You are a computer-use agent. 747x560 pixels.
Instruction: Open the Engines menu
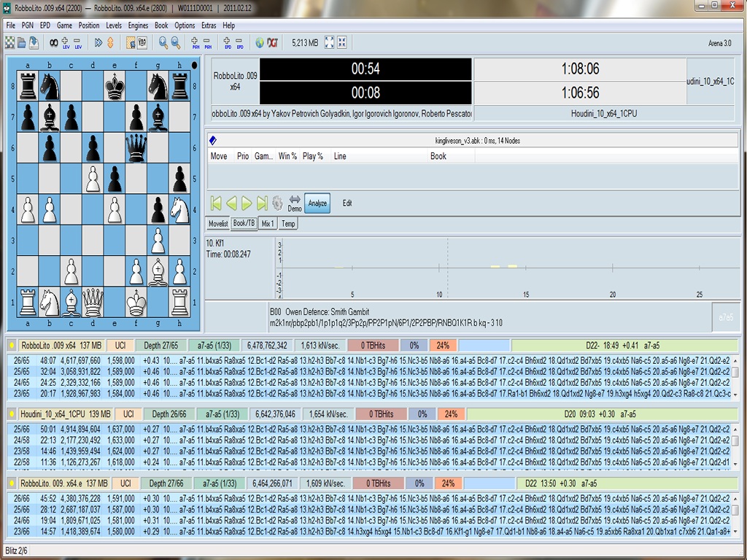coord(138,26)
